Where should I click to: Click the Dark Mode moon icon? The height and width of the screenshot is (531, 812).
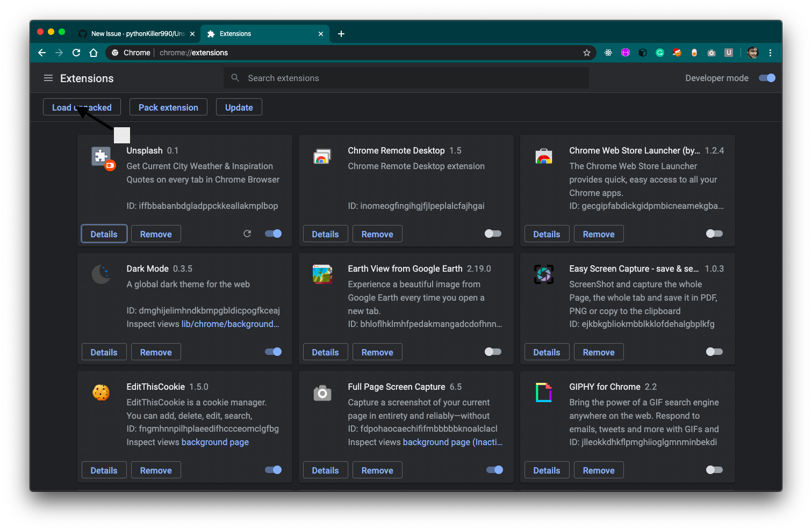click(101, 274)
